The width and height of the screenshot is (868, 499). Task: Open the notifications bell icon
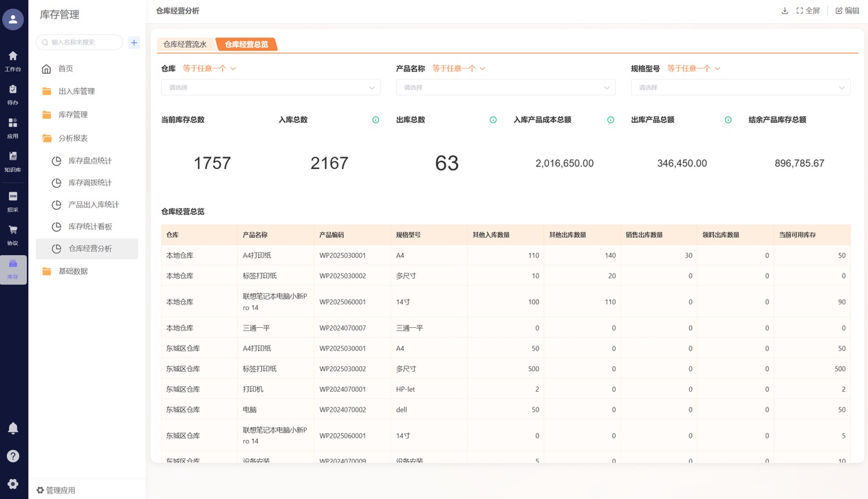point(13,428)
